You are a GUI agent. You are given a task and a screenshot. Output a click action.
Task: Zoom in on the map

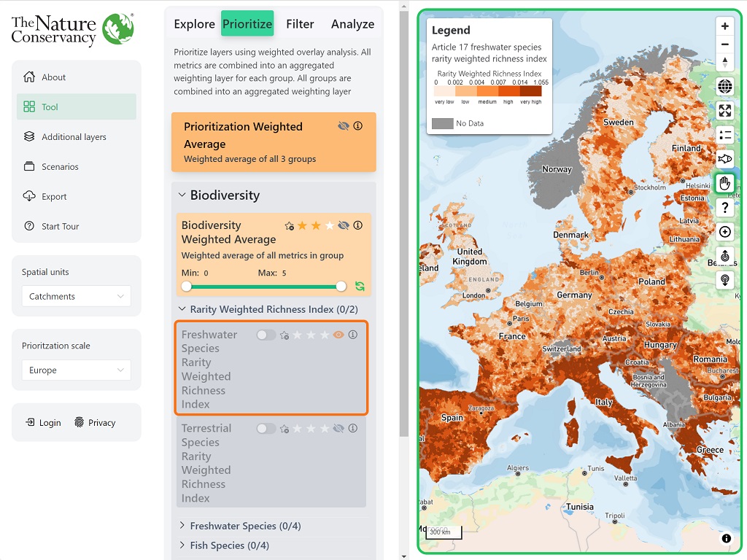(724, 26)
